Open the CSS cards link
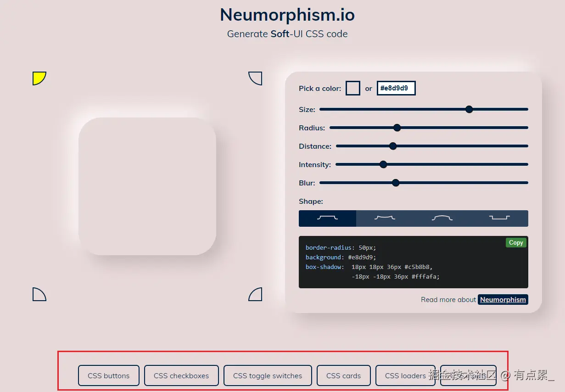 click(344, 375)
